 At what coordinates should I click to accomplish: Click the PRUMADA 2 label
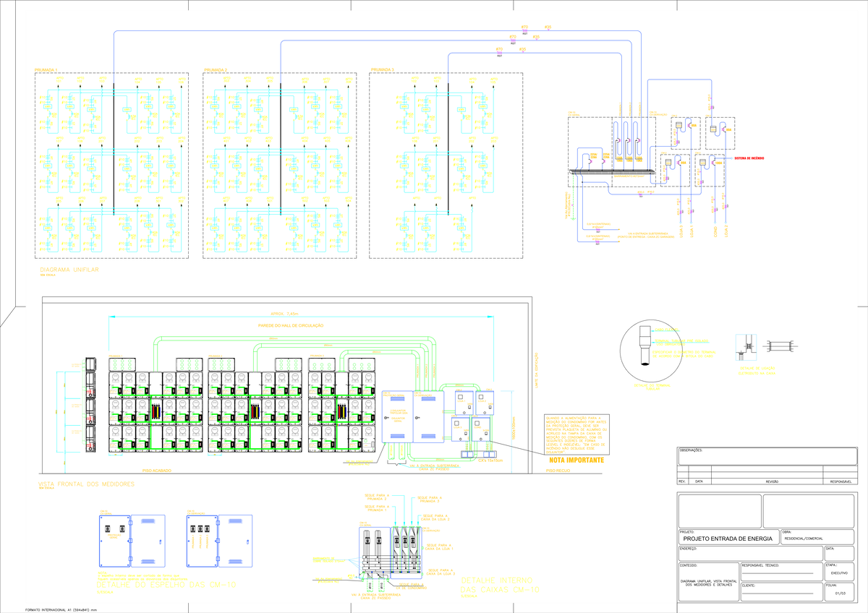[x=216, y=69]
